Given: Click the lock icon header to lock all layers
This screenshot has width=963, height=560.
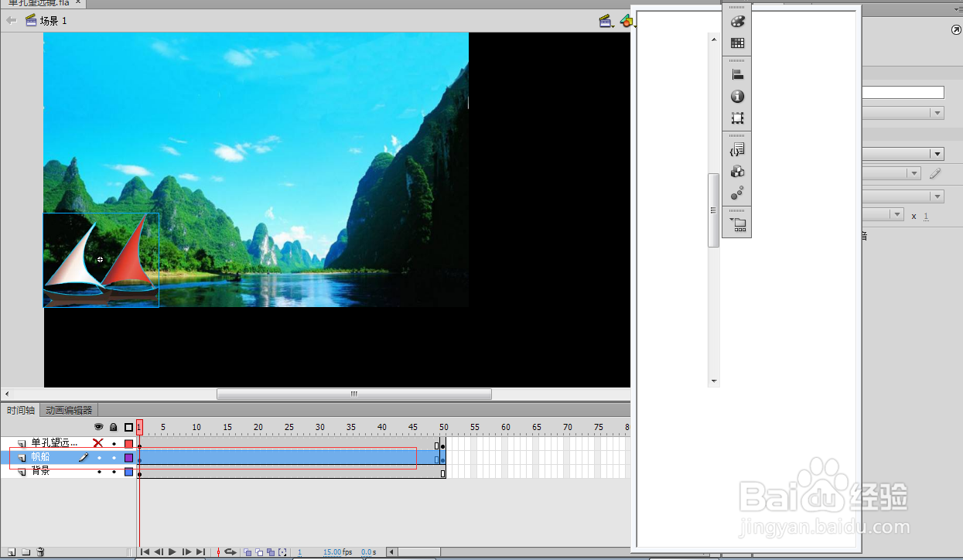Looking at the screenshot, I should click(114, 427).
